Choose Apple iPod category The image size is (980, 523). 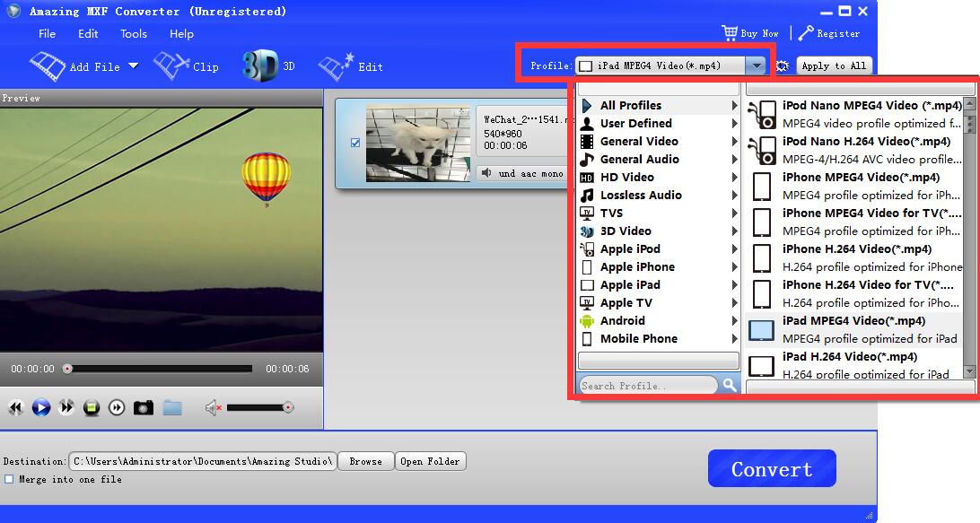660,248
